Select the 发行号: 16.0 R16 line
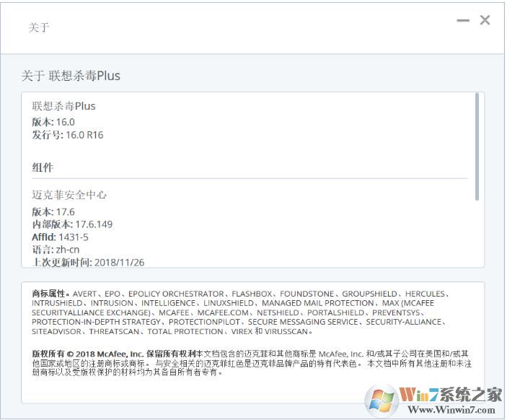 click(x=68, y=135)
